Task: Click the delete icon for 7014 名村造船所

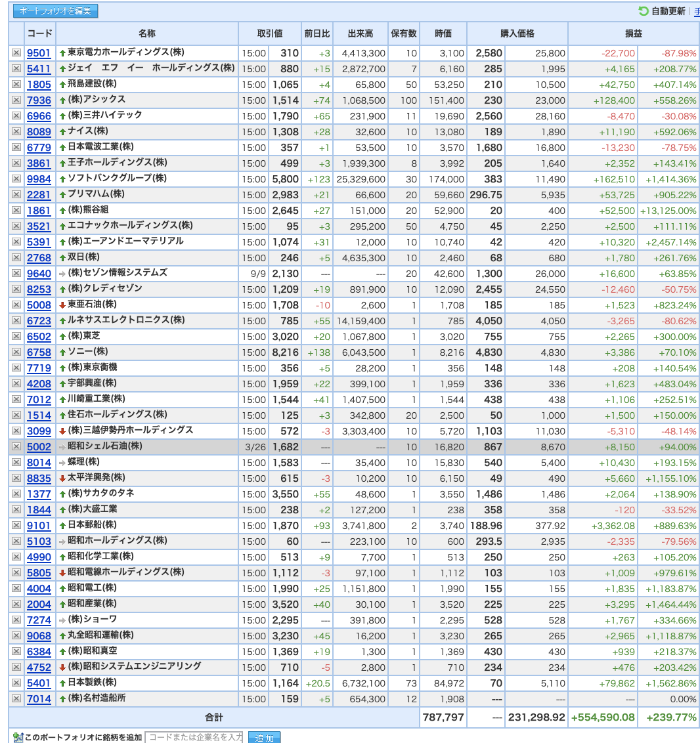Action: click(16, 698)
